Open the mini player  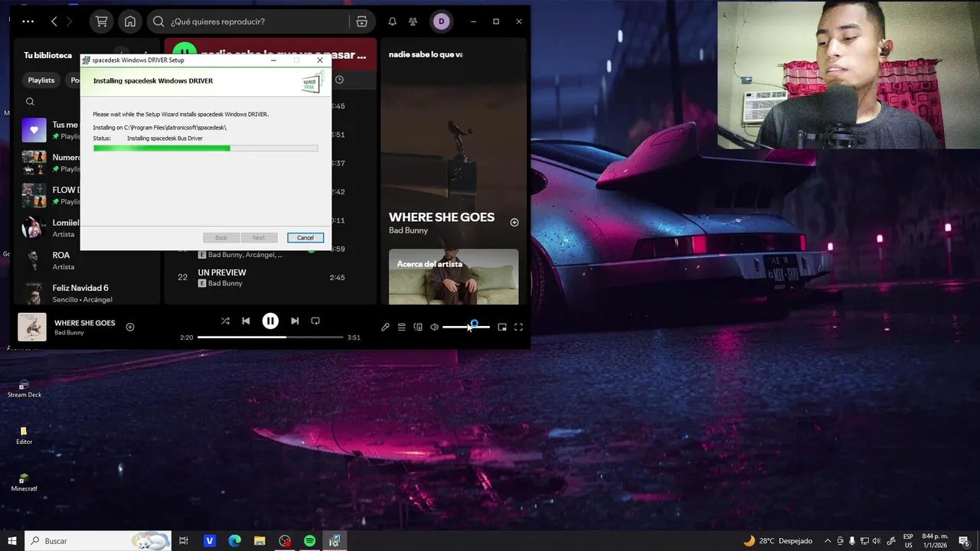pos(502,327)
